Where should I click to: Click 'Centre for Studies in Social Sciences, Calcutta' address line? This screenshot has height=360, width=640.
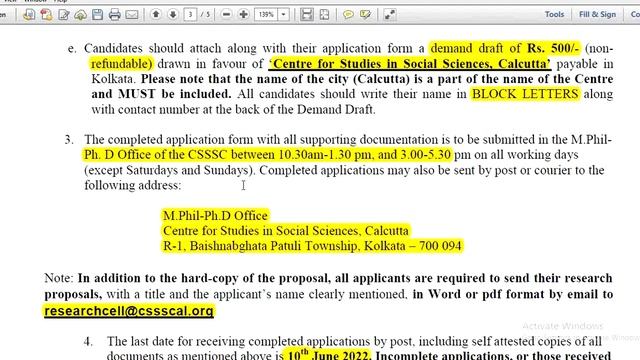(286, 231)
